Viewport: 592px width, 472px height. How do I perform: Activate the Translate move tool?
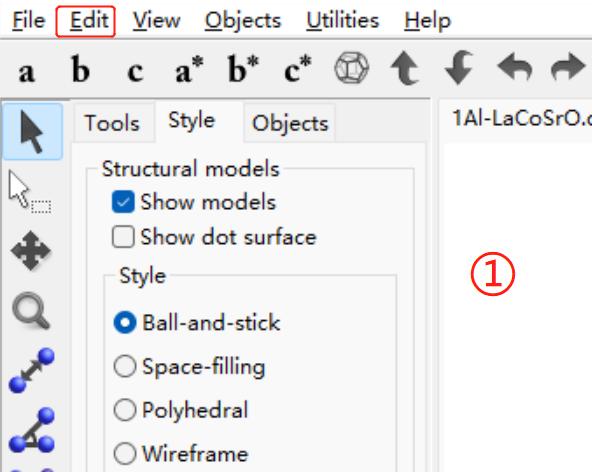(x=31, y=251)
